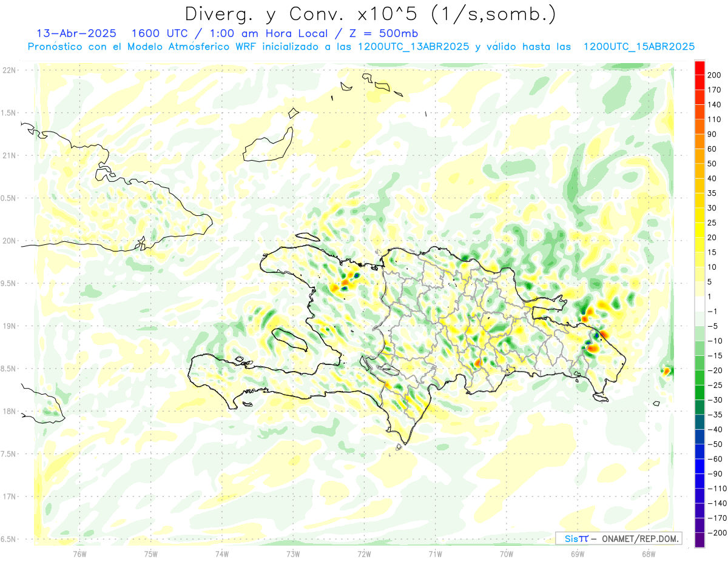Click the white swatch between 1 and -1
The width and height of the screenshot is (728, 562).
[x=699, y=304]
